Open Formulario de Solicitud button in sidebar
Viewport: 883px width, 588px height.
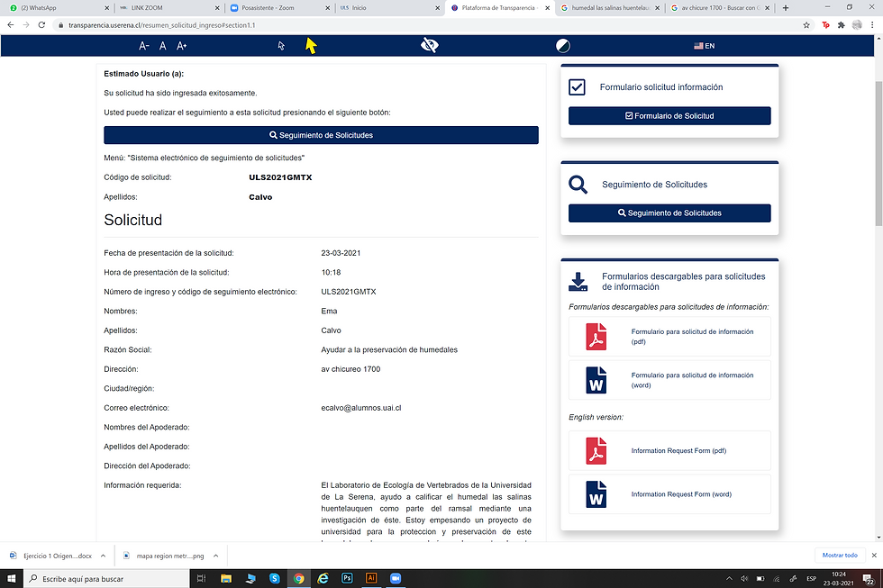[x=669, y=116]
